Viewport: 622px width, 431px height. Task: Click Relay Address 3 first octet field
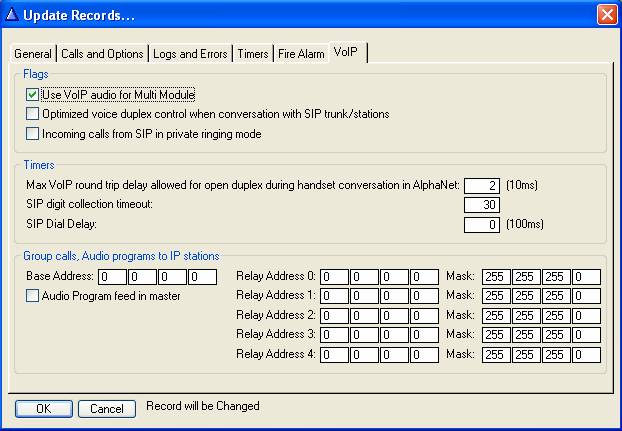coord(334,335)
